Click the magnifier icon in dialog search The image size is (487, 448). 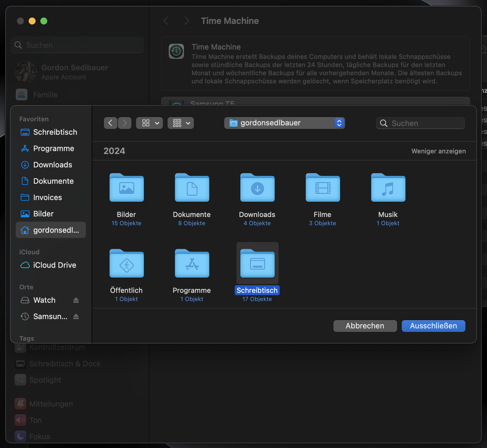[x=384, y=123]
